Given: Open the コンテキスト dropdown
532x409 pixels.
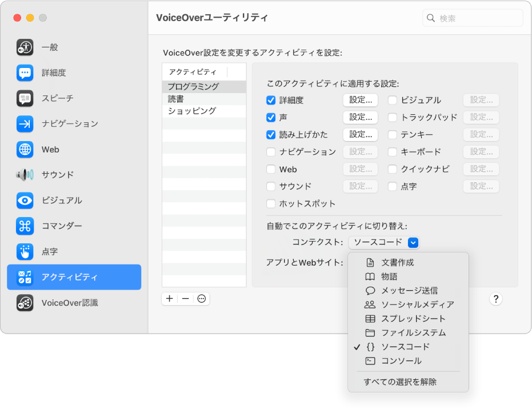Looking at the screenshot, I should tap(413, 242).
